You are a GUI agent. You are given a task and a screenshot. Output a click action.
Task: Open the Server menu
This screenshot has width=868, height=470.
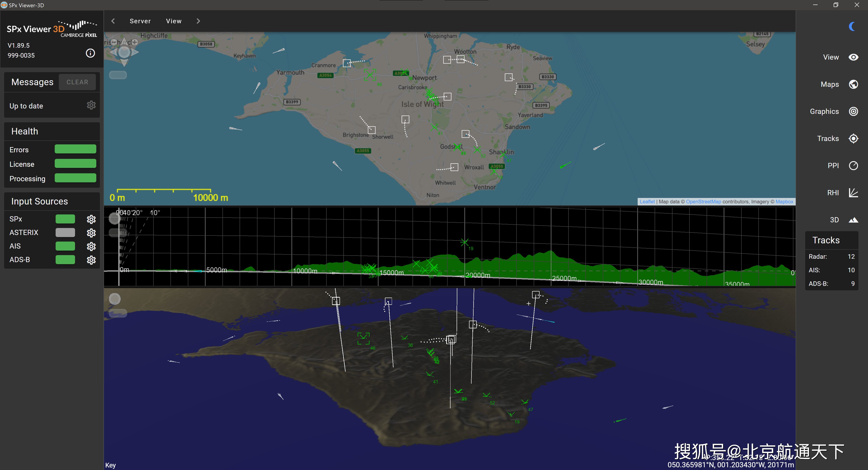click(140, 21)
